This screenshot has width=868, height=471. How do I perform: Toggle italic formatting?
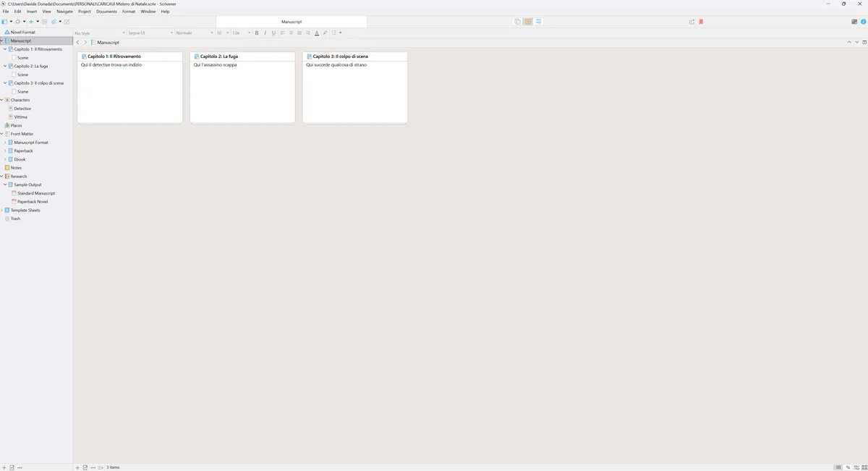point(265,33)
